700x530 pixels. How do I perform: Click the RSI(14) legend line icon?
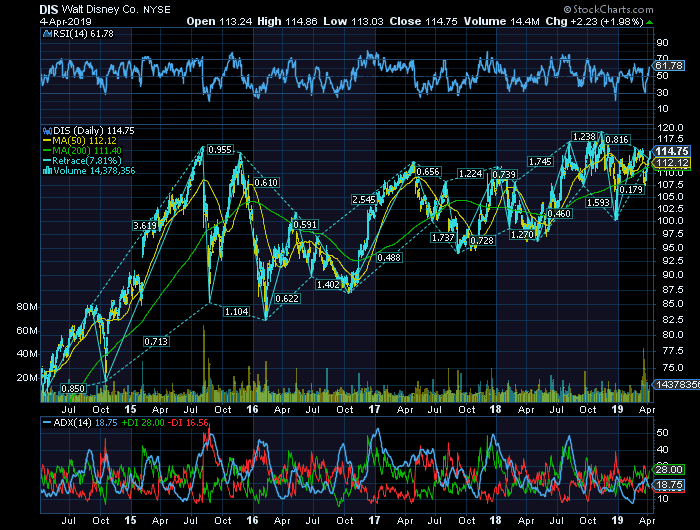[47, 34]
